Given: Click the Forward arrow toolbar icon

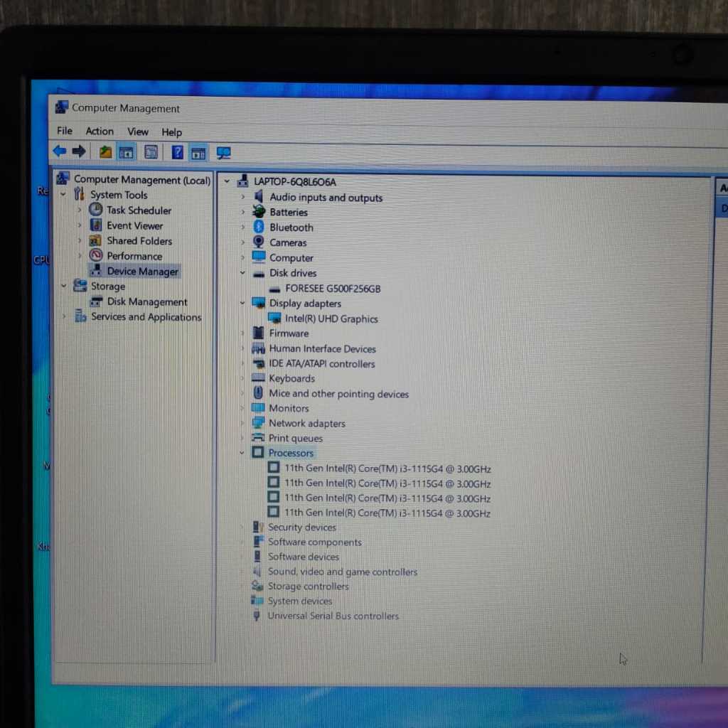Looking at the screenshot, I should click(79, 151).
